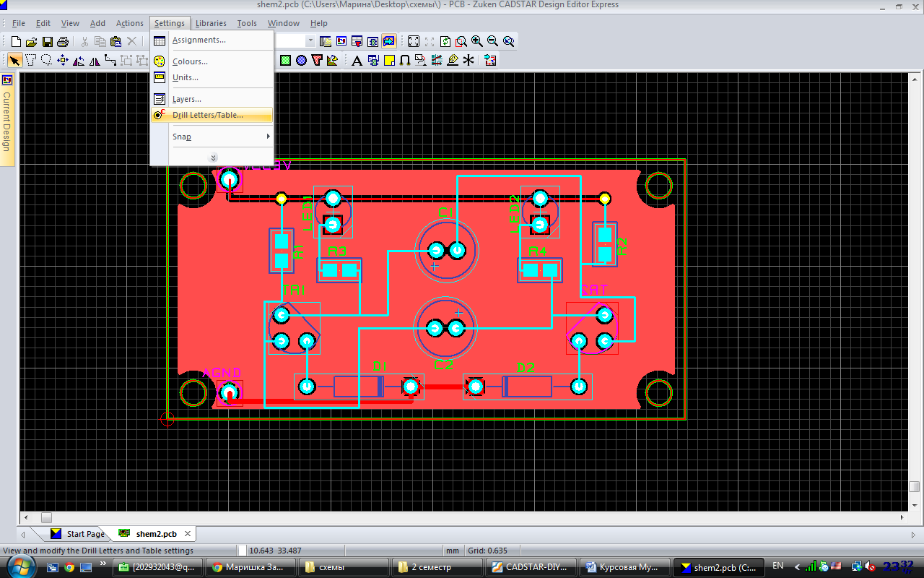Open the Libraries menu
Image resolution: width=924 pixels, height=578 pixels.
pyautogui.click(x=211, y=23)
